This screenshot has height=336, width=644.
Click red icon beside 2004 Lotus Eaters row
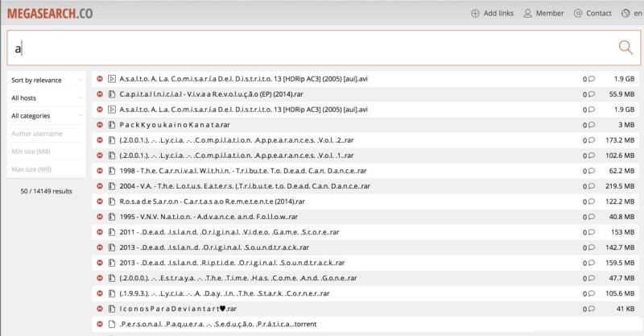point(100,186)
